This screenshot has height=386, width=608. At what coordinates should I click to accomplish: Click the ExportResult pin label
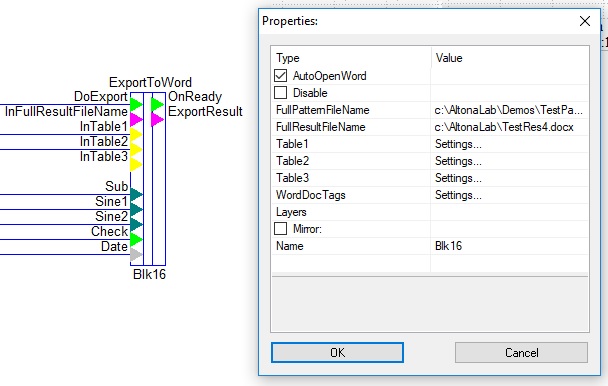pyautogui.click(x=205, y=112)
